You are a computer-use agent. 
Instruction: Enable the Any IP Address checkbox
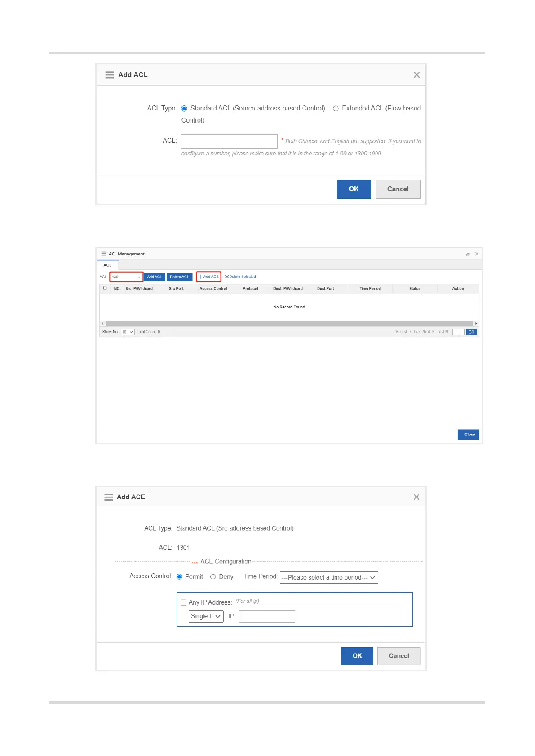[183, 602]
